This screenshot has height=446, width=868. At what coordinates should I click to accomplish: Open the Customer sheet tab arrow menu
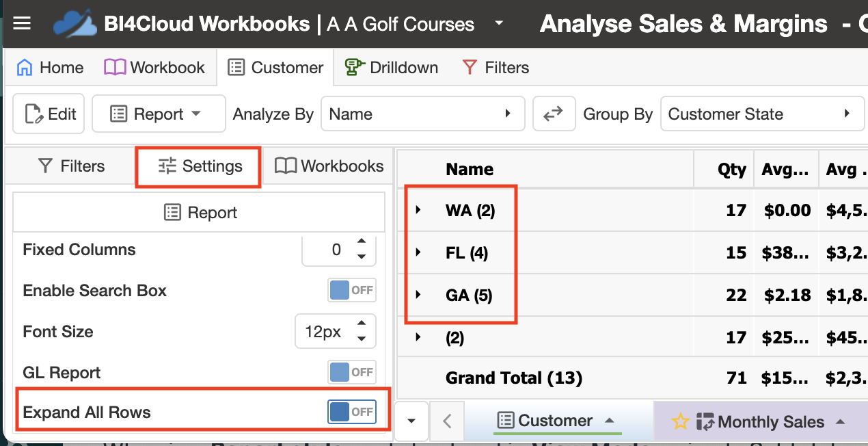[x=610, y=421]
